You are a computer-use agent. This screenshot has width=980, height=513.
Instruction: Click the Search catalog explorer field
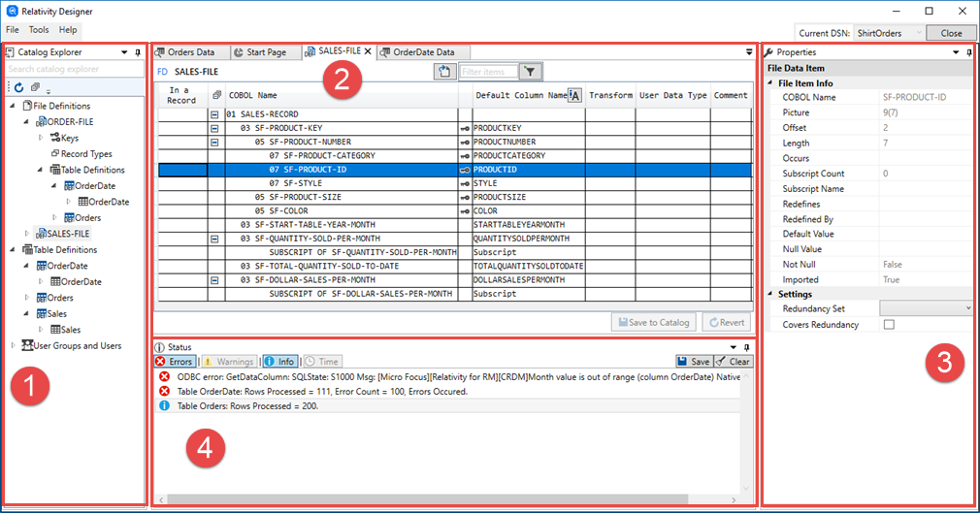pos(74,69)
